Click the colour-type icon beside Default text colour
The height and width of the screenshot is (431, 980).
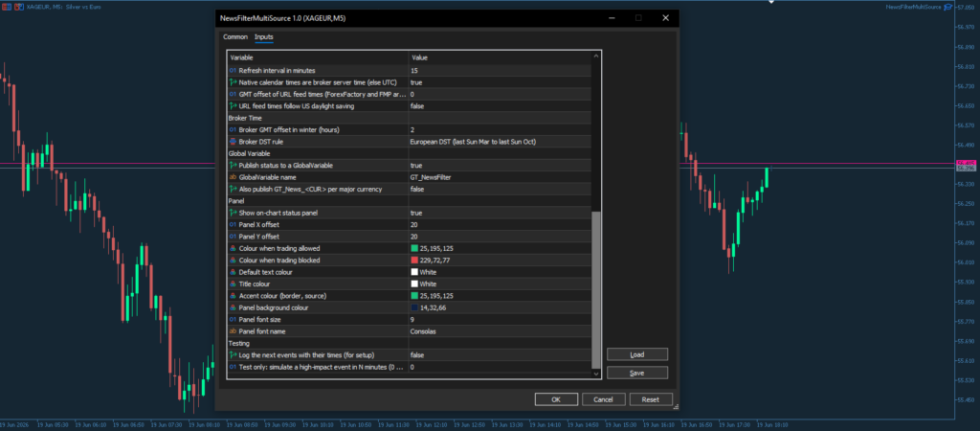point(233,272)
